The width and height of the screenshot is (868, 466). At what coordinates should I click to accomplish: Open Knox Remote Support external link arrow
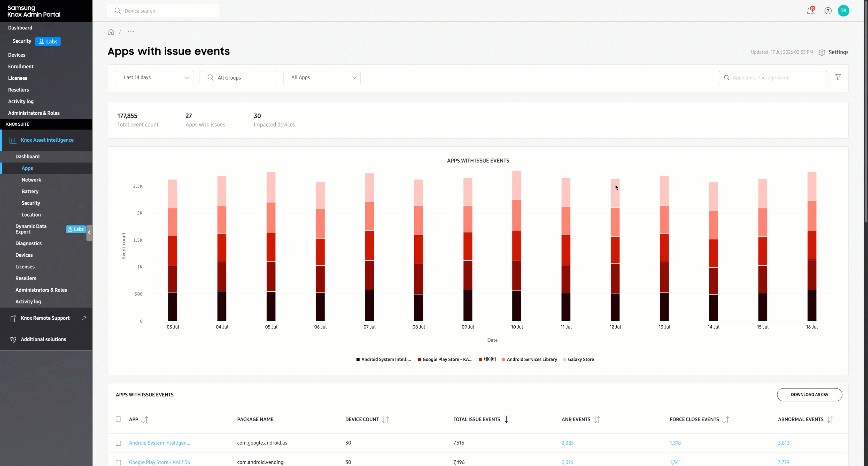[84, 318]
